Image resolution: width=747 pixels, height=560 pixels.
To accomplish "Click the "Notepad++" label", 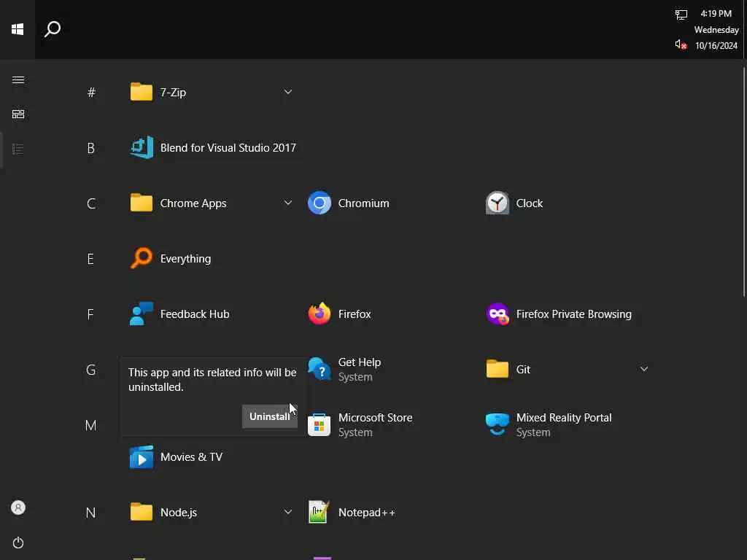I will pyautogui.click(x=366, y=513).
